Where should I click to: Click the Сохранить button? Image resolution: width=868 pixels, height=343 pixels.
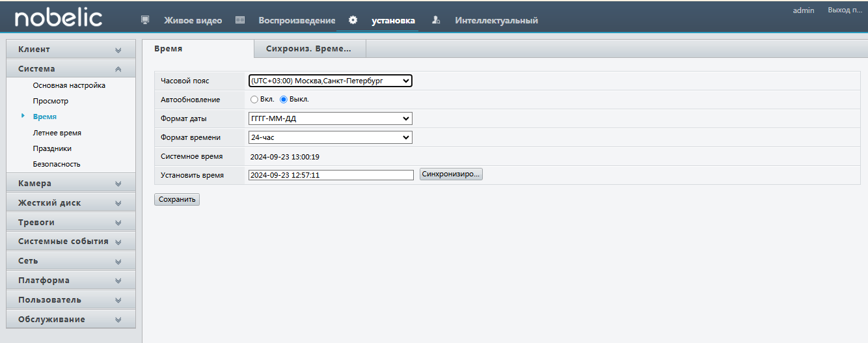(x=177, y=200)
